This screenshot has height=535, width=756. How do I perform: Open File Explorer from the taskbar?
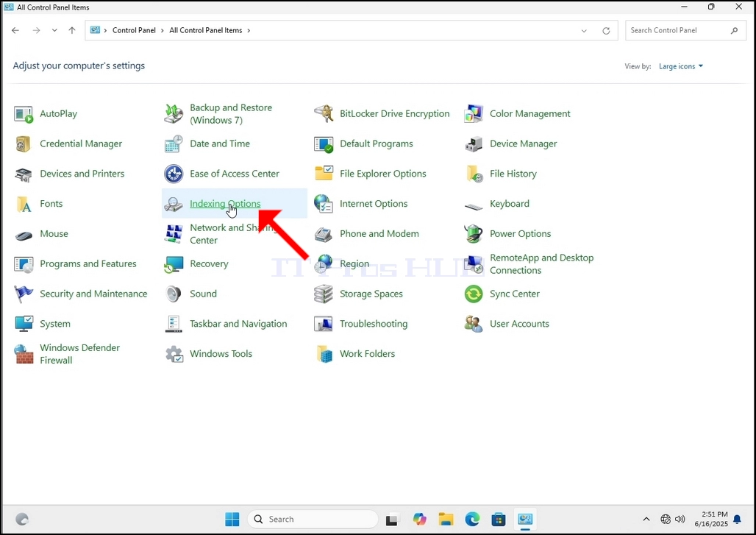coord(446,519)
